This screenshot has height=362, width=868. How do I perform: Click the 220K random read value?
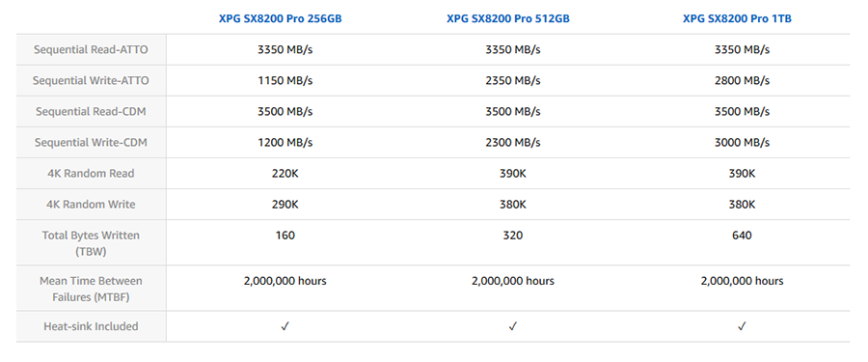285,174
